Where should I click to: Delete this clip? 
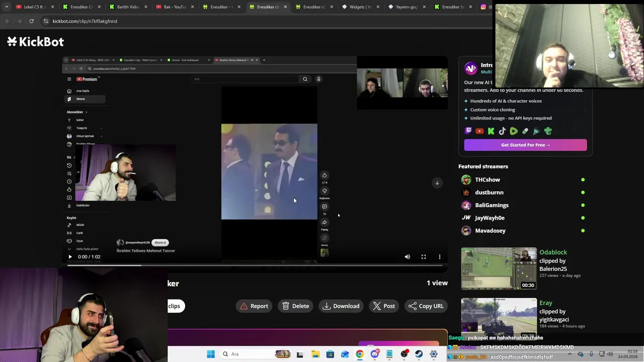296,306
